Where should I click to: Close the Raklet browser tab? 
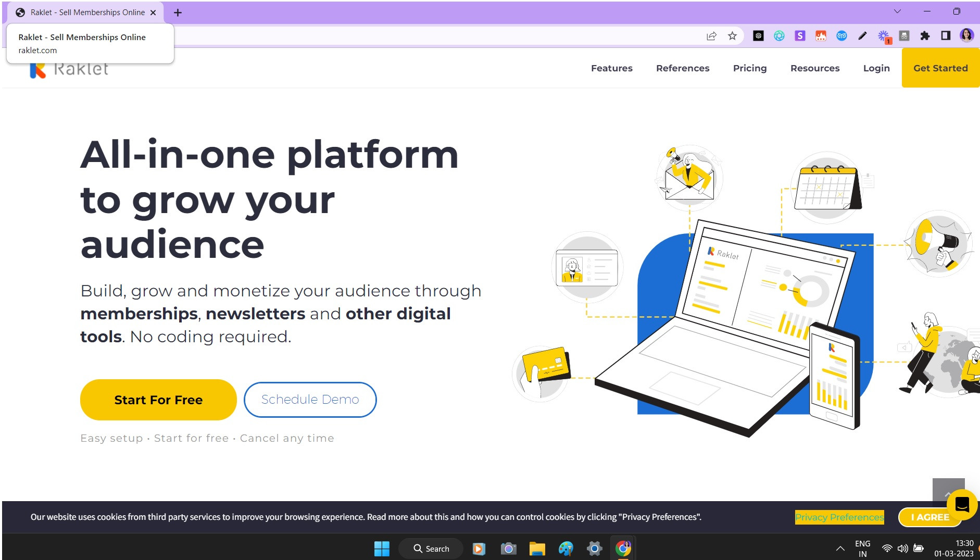(x=153, y=13)
